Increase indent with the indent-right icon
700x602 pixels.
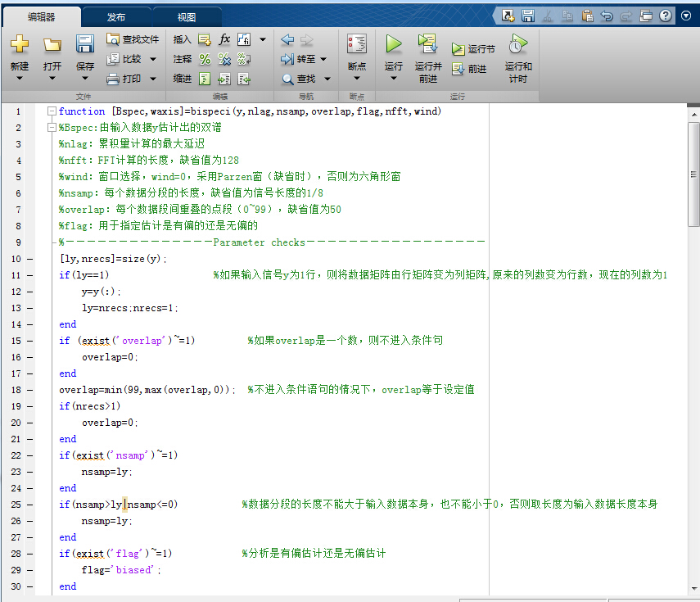pyautogui.click(x=224, y=79)
